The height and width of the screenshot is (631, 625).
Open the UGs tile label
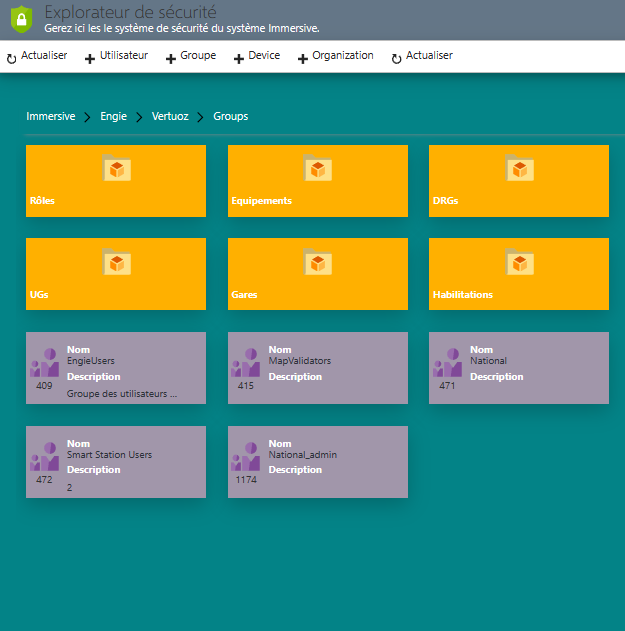point(39,295)
